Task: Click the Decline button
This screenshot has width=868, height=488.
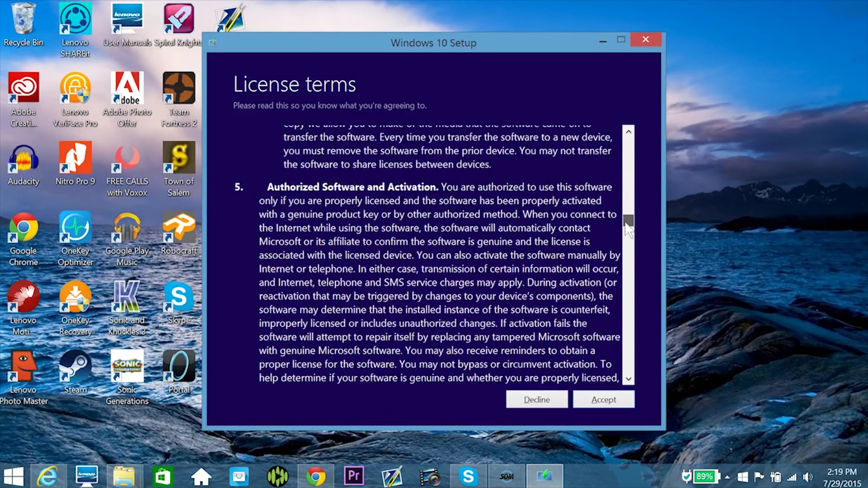Action: pyautogui.click(x=537, y=399)
